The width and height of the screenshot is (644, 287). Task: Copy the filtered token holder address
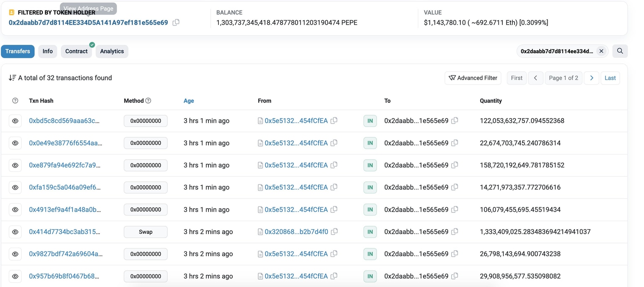coord(176,22)
